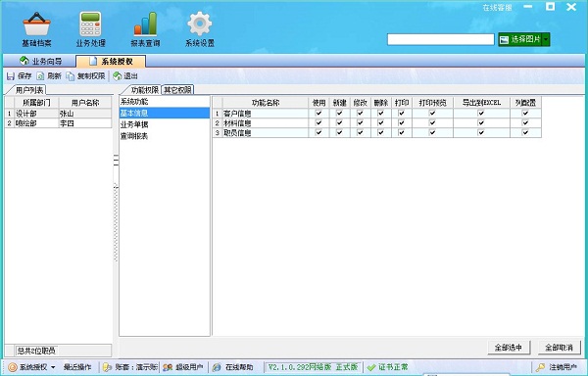Uncheck 列配置 for 职员信息
588x376 pixels.
pyautogui.click(x=525, y=132)
